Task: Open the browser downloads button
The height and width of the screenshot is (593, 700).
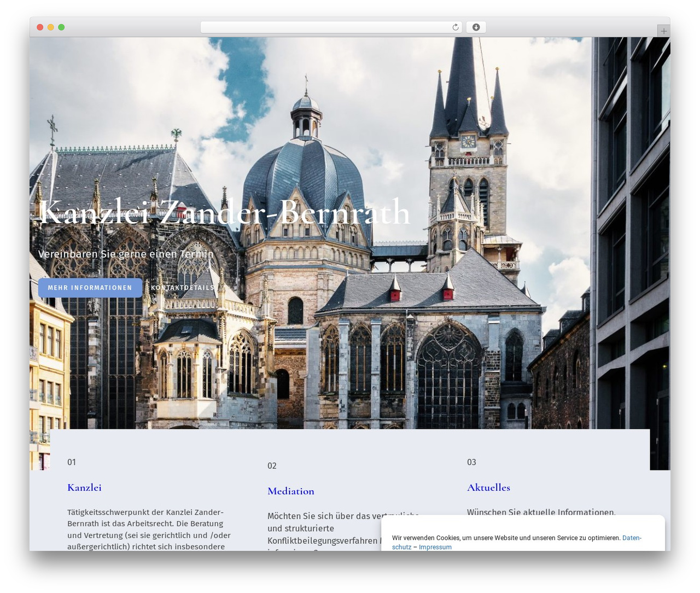Action: coord(476,27)
